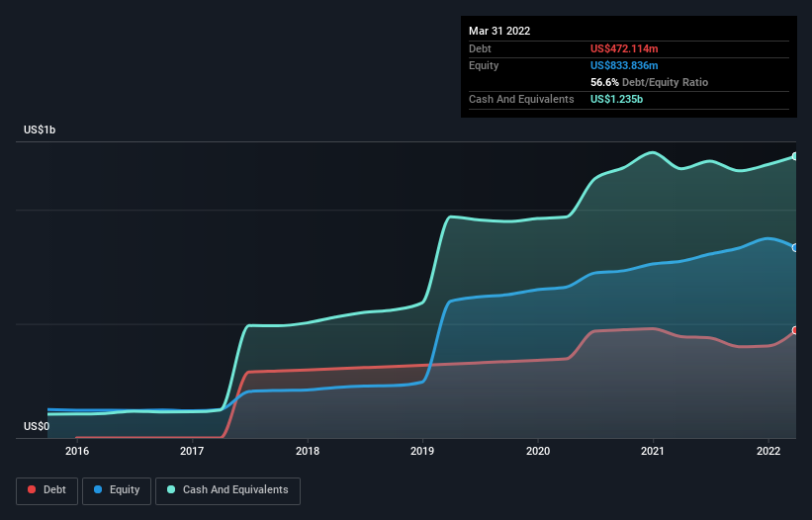Screen dimensions: 812x520
Task: Select the red Debt data point at chart end
Action: coord(795,330)
